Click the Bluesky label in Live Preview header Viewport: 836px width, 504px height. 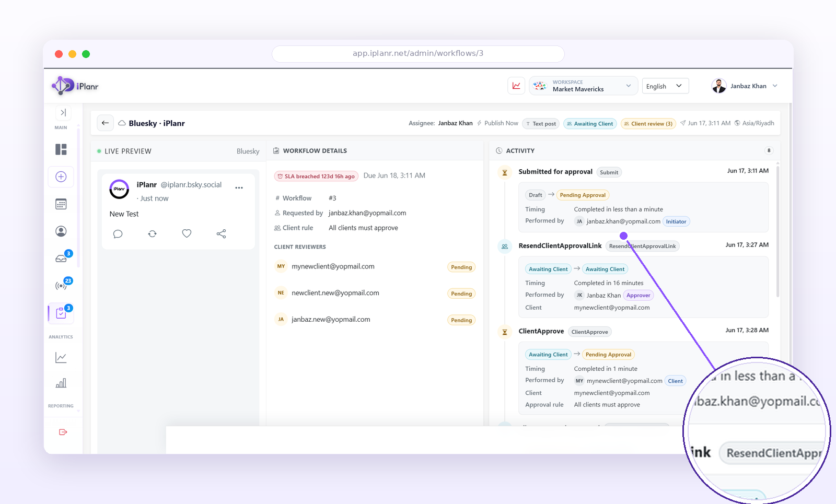click(248, 151)
